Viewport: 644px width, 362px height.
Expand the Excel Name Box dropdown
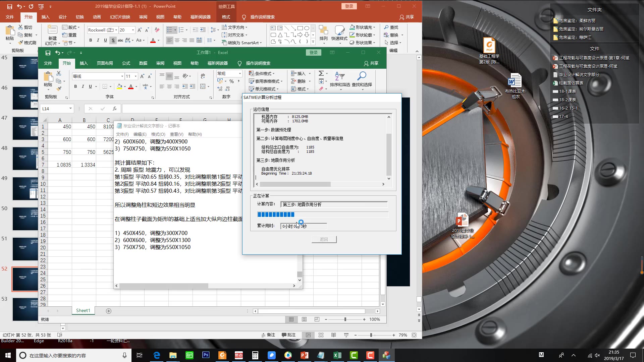tap(70, 109)
